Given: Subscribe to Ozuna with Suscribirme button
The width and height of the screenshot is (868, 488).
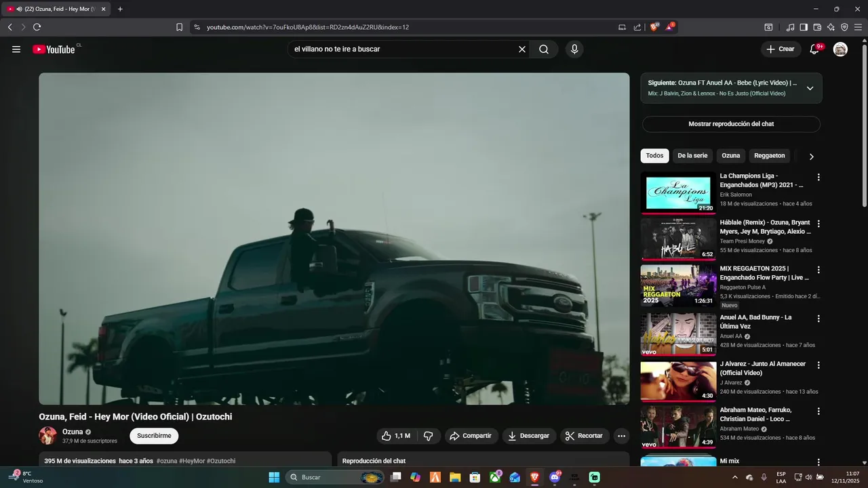Looking at the screenshot, I should (154, 436).
